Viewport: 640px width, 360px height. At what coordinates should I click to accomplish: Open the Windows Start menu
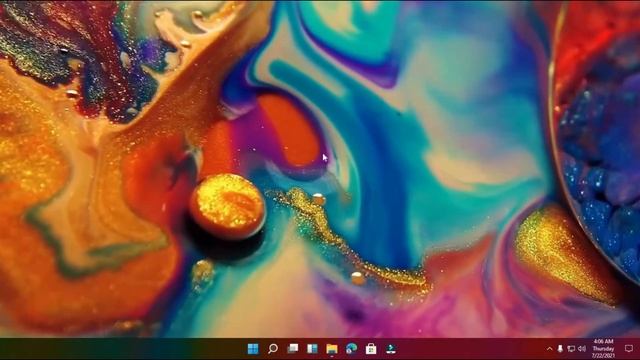pyautogui.click(x=253, y=349)
